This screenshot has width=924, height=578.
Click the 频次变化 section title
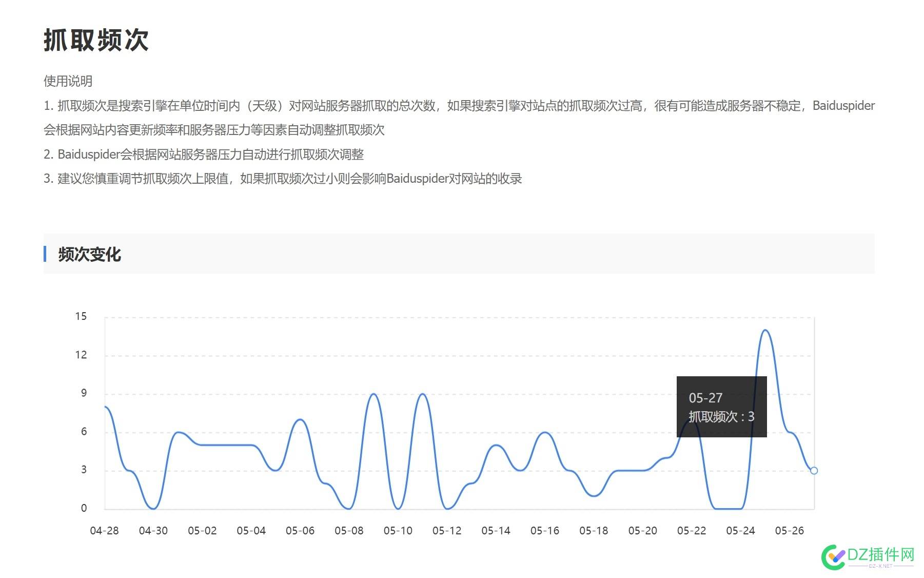(x=89, y=254)
